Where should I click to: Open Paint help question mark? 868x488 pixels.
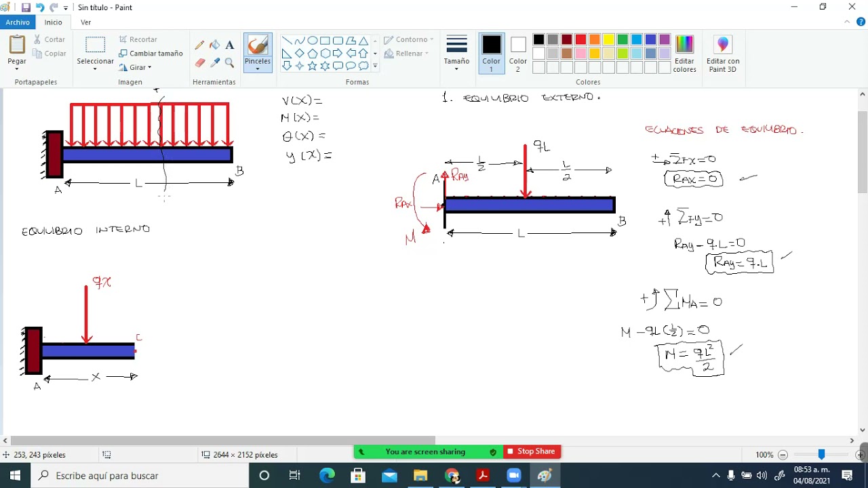click(859, 22)
